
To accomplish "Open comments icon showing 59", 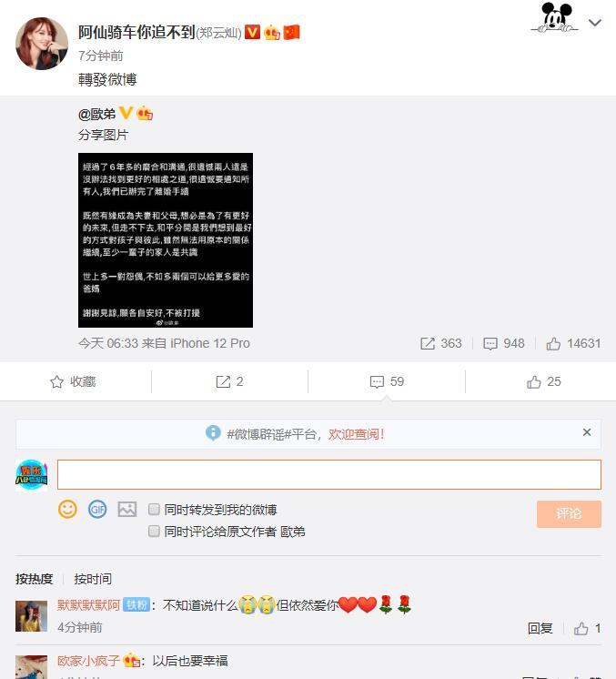I will (387, 381).
